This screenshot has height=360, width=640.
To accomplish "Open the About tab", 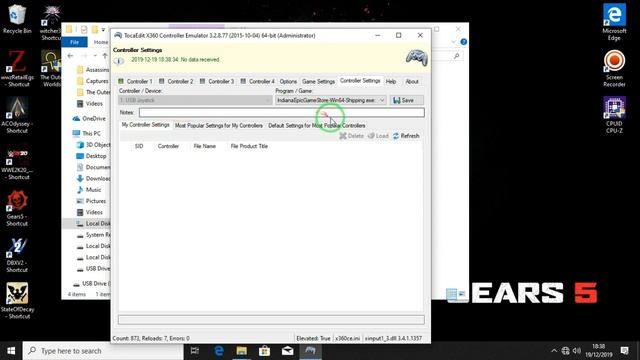I will (x=412, y=81).
